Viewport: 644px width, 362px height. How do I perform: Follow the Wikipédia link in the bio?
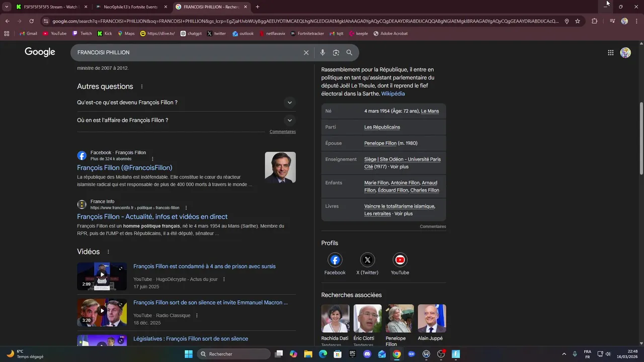[x=393, y=94]
